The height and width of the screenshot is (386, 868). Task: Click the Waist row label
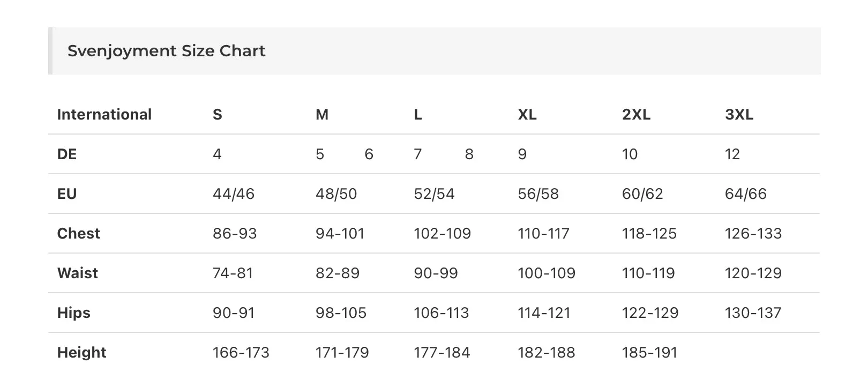78,273
